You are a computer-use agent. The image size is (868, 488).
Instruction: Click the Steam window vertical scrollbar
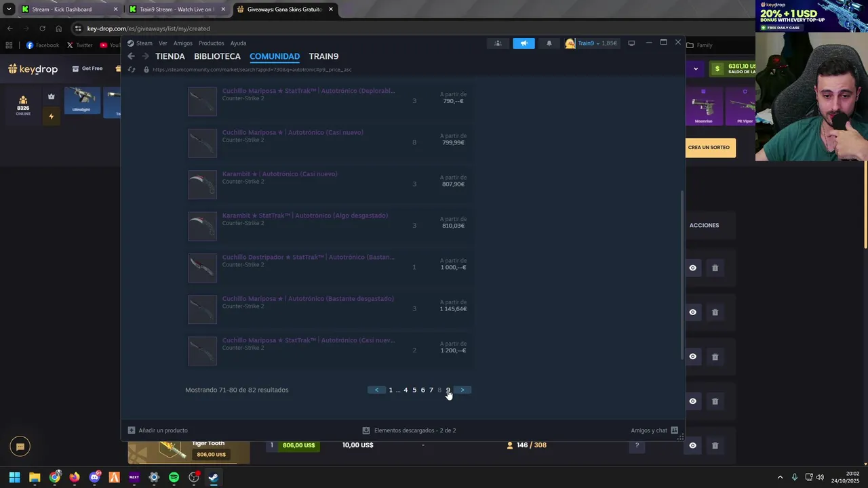682,274
